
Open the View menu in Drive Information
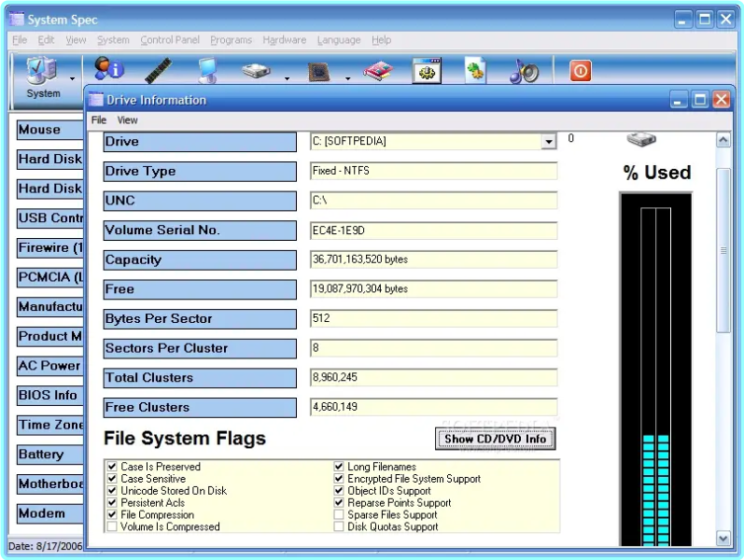127,120
